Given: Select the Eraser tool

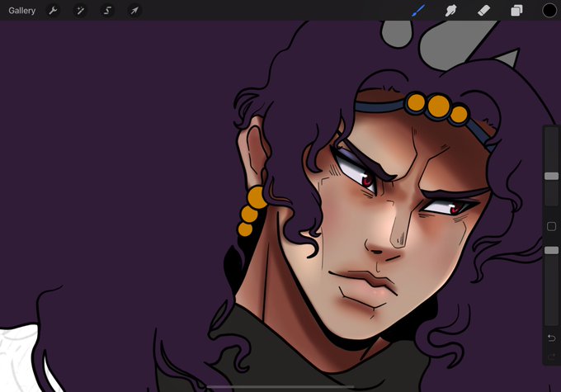Looking at the screenshot, I should [x=483, y=11].
